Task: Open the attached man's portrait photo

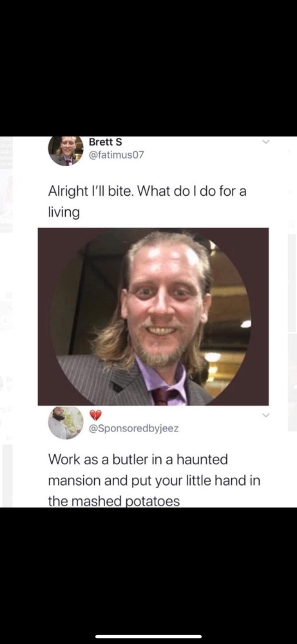Action: pos(153,317)
